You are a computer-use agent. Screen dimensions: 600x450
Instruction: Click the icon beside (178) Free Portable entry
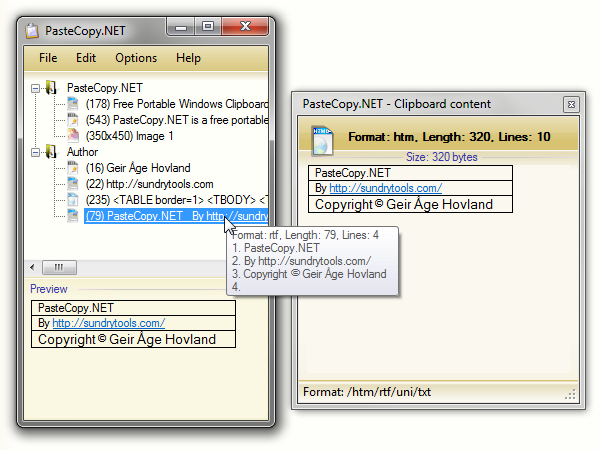73,103
